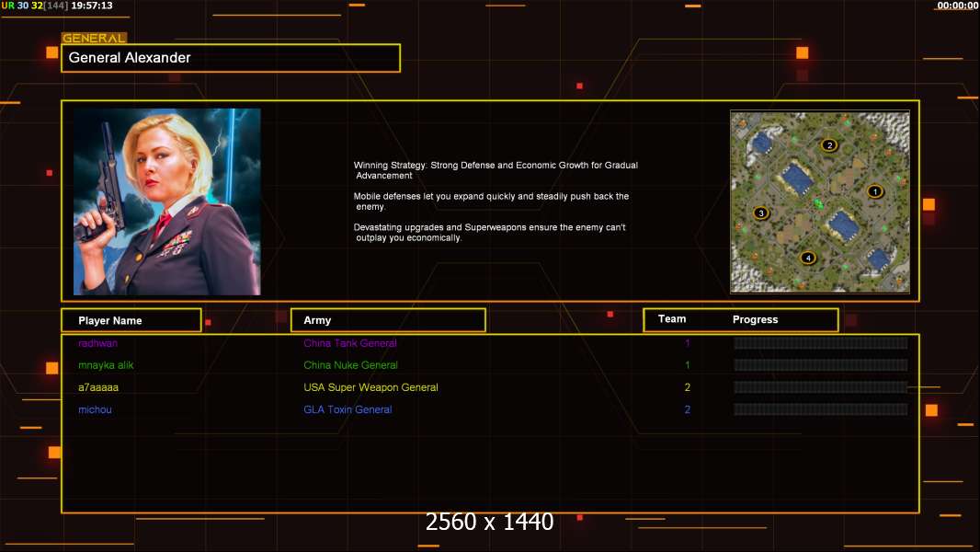Click start position marker 2 on minimap
Viewport: 980px width, 552px height.
click(829, 145)
